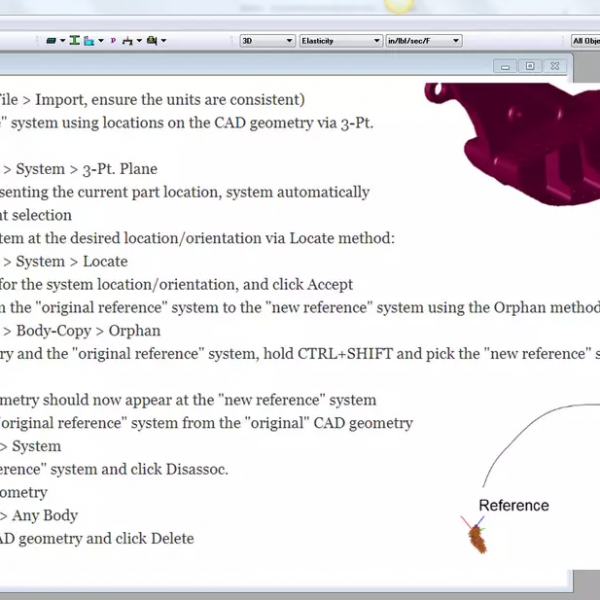This screenshot has width=600, height=600.
Task: Click the line ending "system automatically"
Action: coord(185,192)
